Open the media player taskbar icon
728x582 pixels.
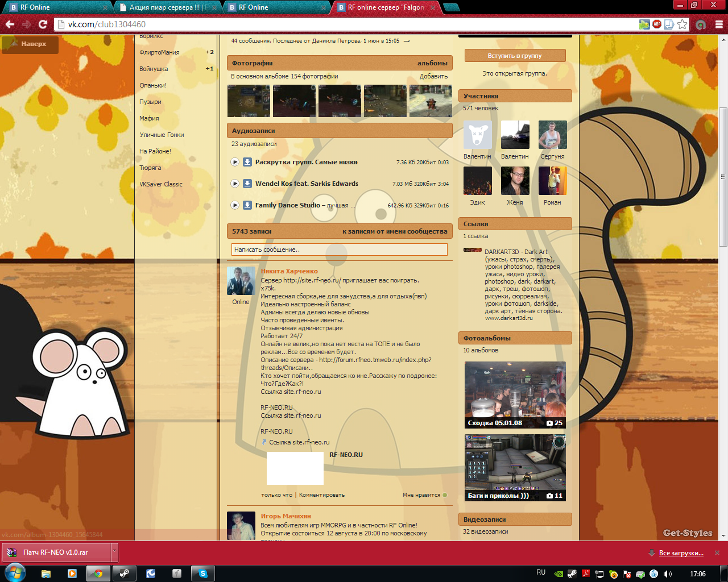[x=72, y=573]
